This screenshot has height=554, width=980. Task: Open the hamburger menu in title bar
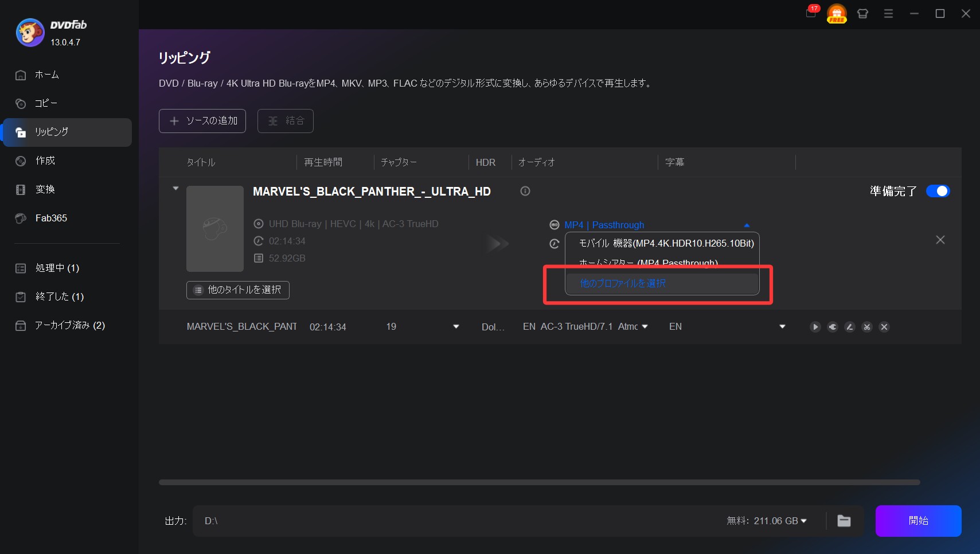tap(888, 14)
